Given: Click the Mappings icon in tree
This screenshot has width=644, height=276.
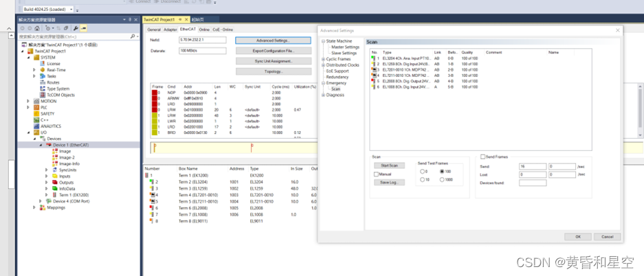Looking at the screenshot, I should 43,207.
